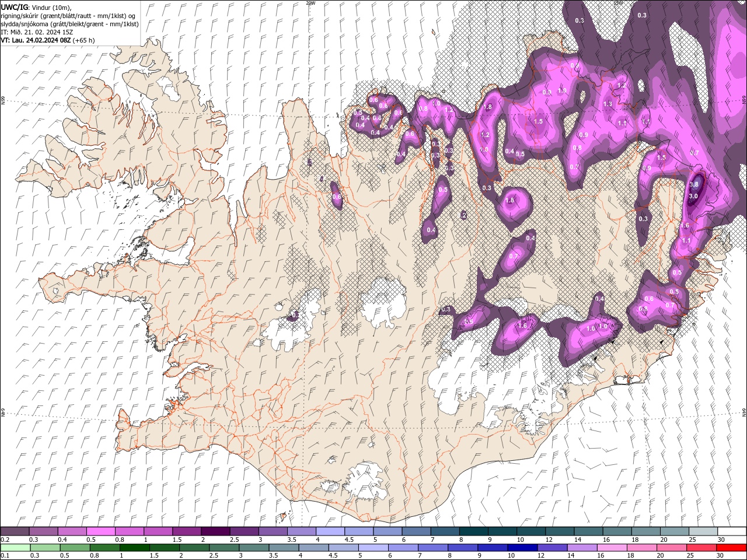747x560 pixels.
Task: Select upper scale swatch between 2 and 2.5
Action: tap(215, 531)
